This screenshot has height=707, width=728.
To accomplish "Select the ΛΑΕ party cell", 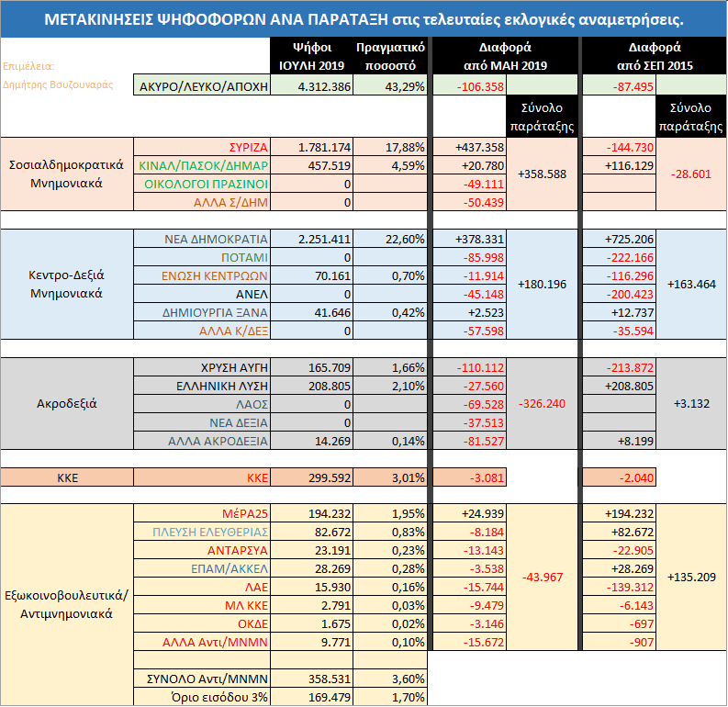I will pyautogui.click(x=202, y=587).
